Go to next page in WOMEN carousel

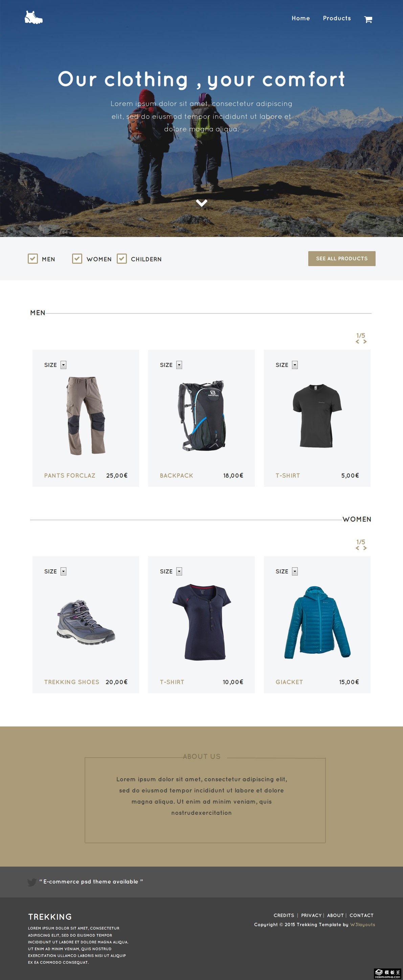(365, 548)
